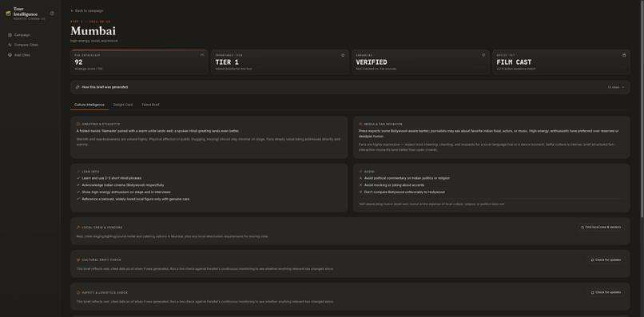Click the Greeting & Etiquette section icon
Image resolution: width=644 pixels, height=317 pixels.
pyautogui.click(x=78, y=124)
